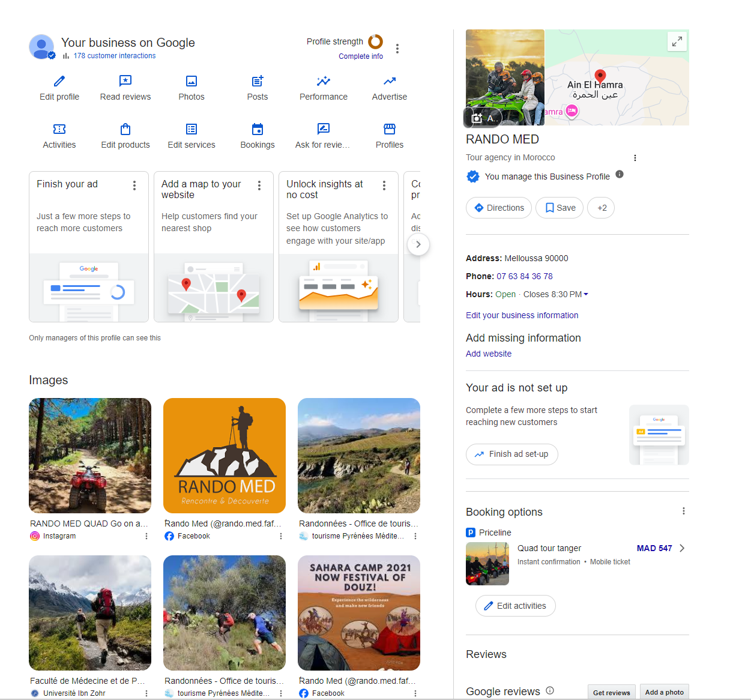Viewport: 751px width, 700px height.
Task: Open Sahara Camp 2021 festival image
Action: [359, 613]
